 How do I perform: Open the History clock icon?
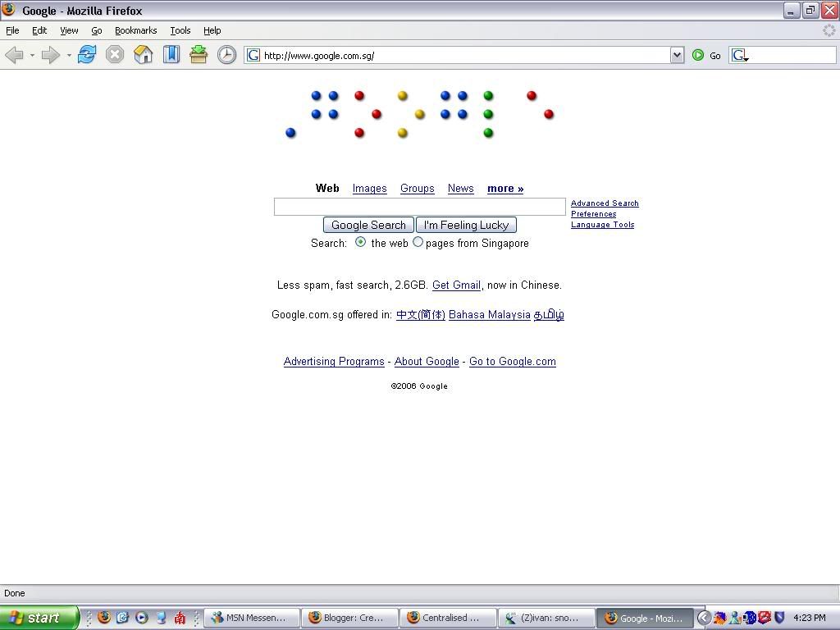226,55
